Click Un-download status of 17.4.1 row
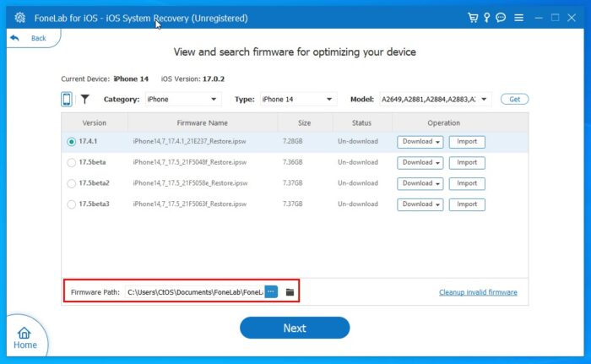The image size is (591, 364). (358, 141)
